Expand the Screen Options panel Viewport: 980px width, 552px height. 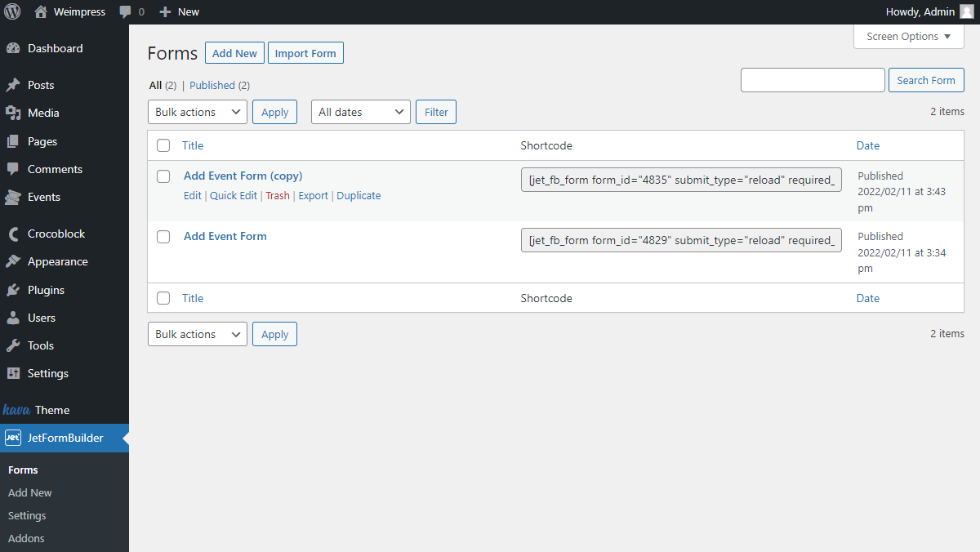tap(908, 36)
